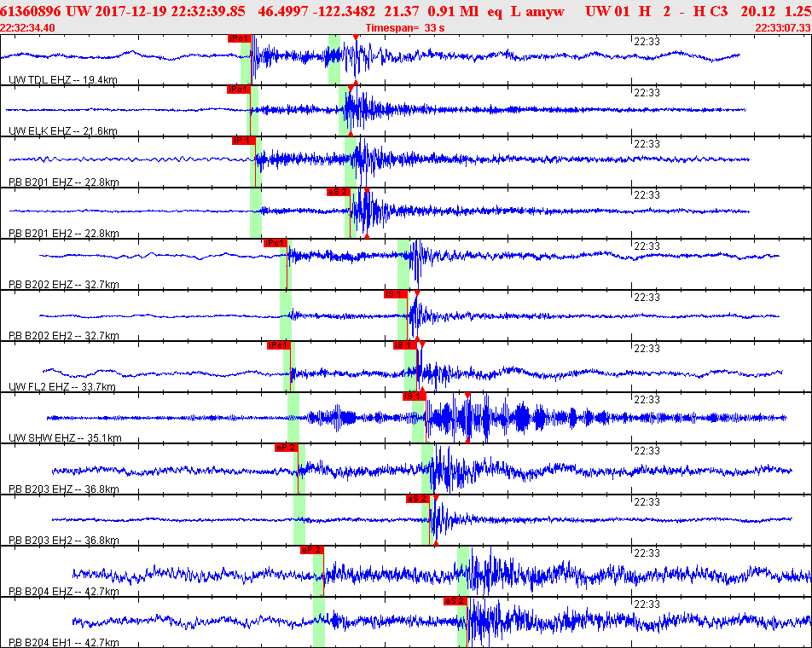Click the 22:33 time label in SHW EHZ row

coord(647,400)
